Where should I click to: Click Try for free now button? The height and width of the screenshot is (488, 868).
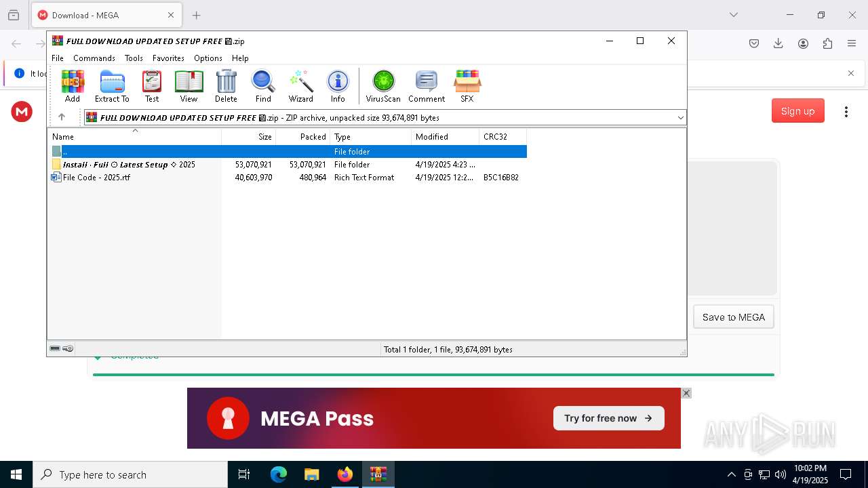[x=608, y=418]
